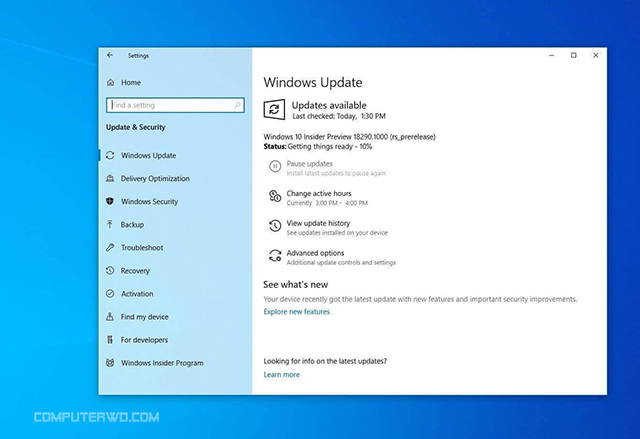
Task: Click the Windows Update sync icon in sidebar
Action: click(x=110, y=155)
